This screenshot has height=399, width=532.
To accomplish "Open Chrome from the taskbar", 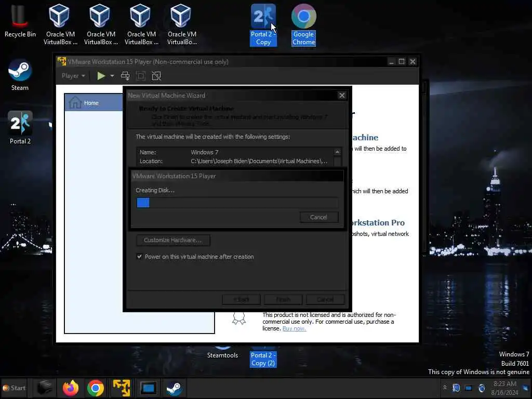I will click(x=96, y=388).
